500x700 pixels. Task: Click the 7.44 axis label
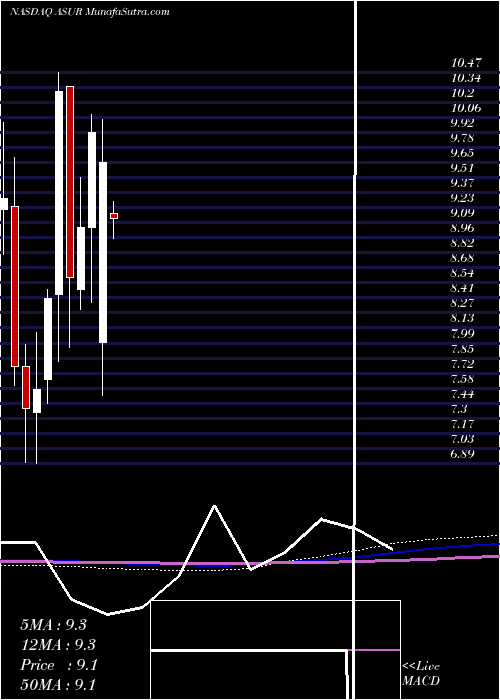click(462, 394)
